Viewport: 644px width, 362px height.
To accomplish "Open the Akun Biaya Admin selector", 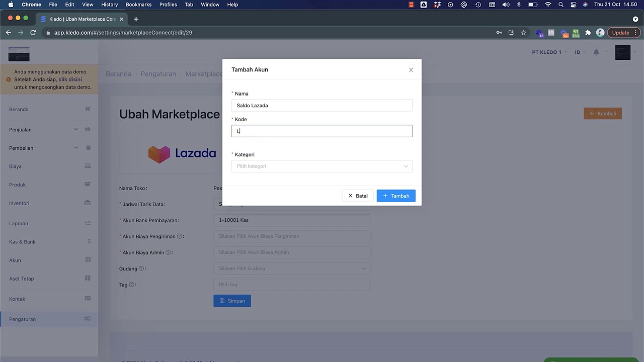I will 292,252.
